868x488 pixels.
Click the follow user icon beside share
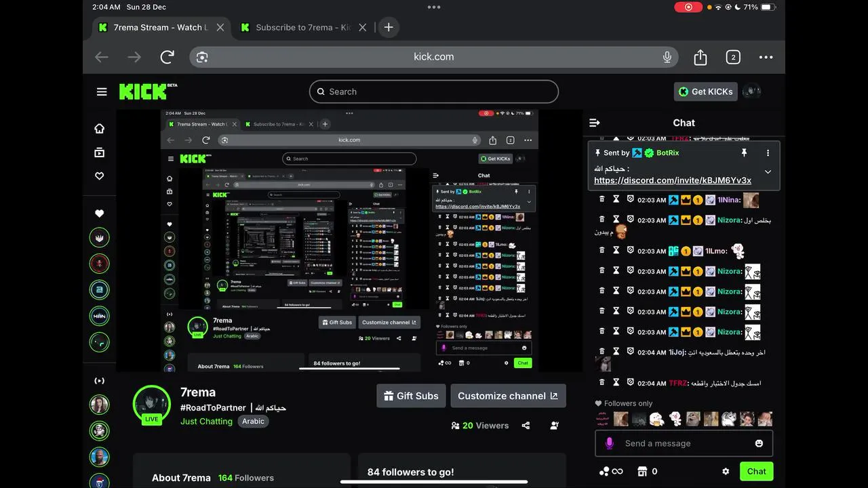click(x=555, y=426)
